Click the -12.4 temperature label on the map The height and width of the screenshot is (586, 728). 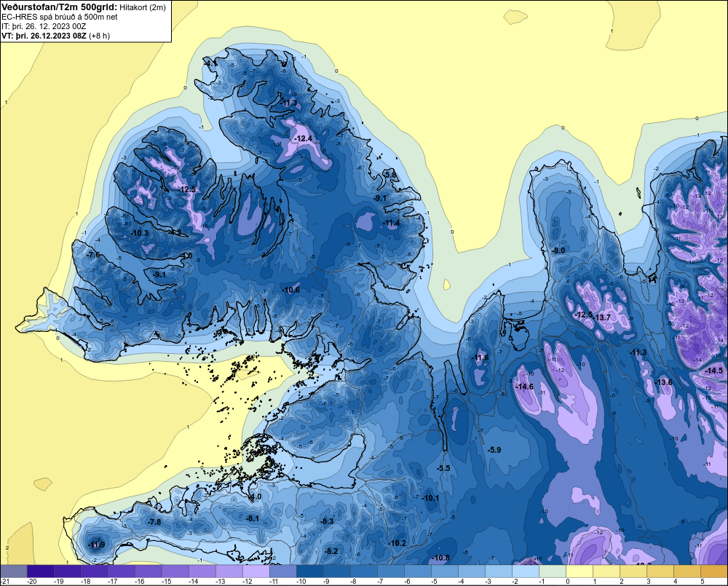[x=303, y=138]
